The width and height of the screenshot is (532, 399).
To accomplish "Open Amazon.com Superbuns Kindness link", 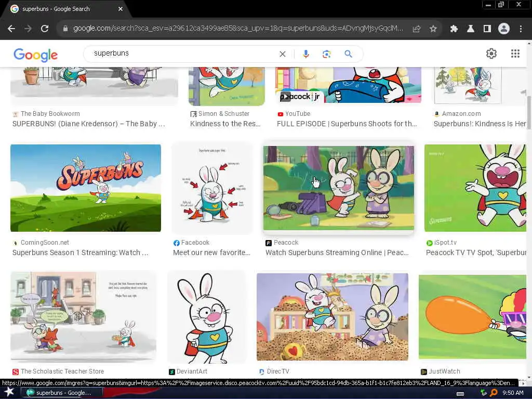I will coord(480,124).
